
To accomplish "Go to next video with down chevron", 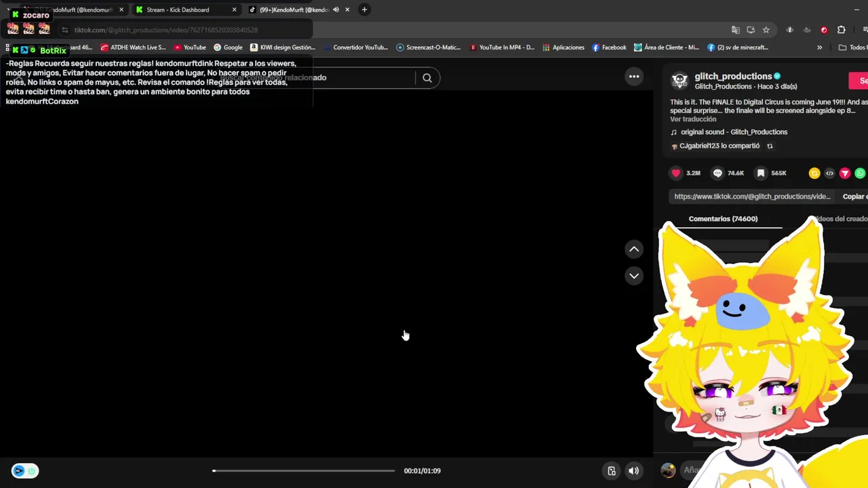I will coord(634,276).
